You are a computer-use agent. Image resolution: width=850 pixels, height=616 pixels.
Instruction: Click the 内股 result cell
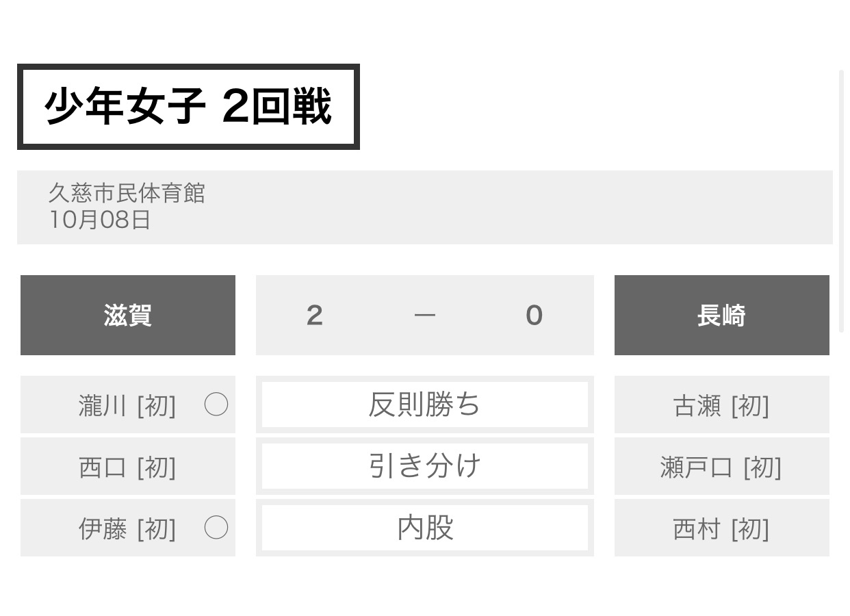pyautogui.click(x=425, y=528)
